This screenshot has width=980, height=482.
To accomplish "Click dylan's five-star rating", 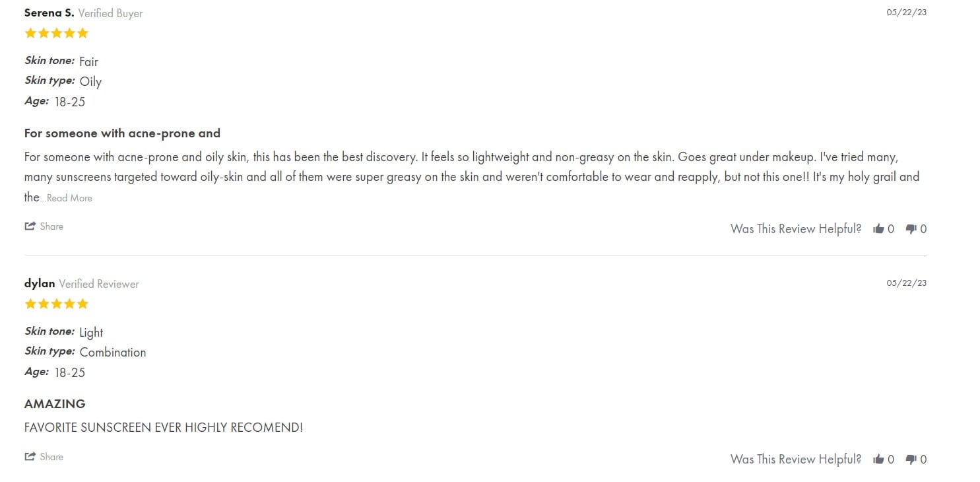I will [x=56, y=304].
